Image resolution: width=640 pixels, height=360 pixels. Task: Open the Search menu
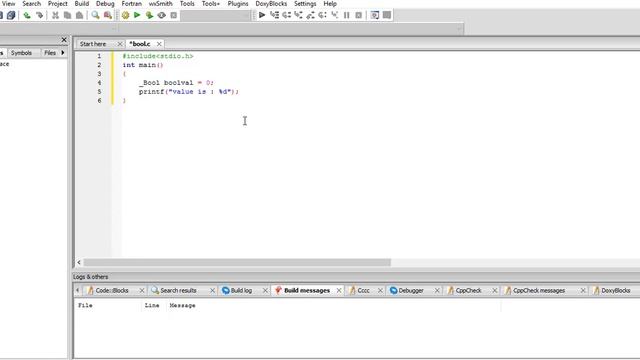point(31,3)
